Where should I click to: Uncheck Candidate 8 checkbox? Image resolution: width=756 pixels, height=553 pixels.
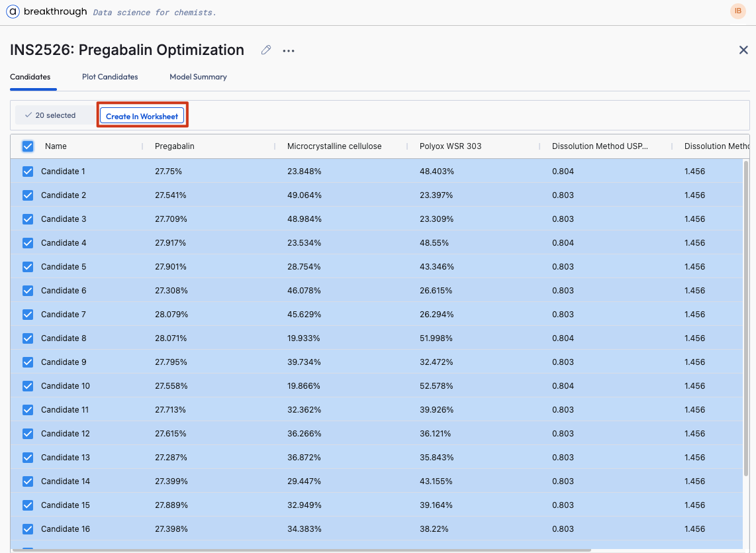[28, 338]
